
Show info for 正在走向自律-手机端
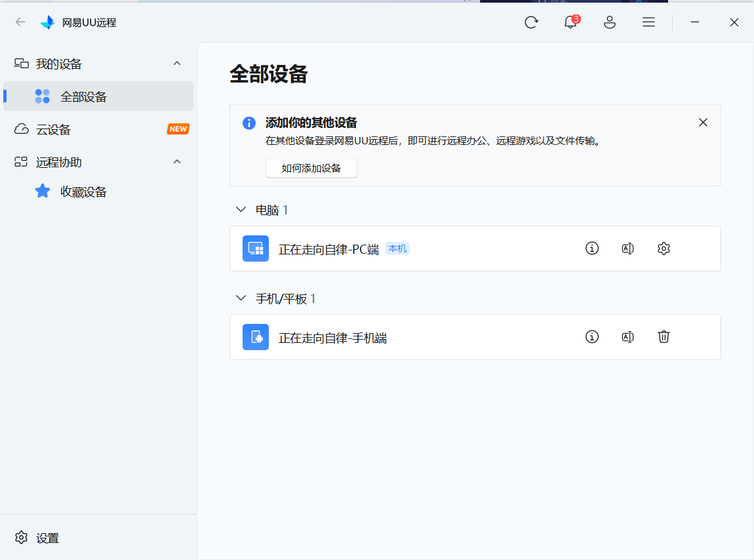click(592, 337)
